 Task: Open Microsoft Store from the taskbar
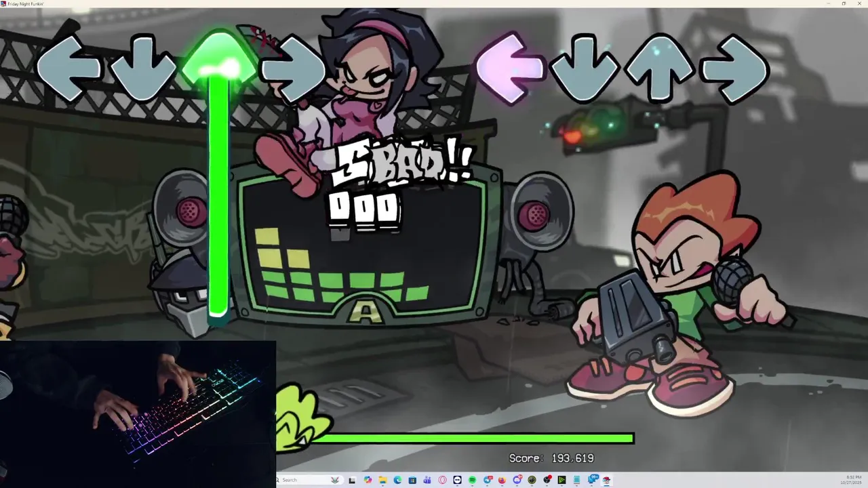point(412,480)
